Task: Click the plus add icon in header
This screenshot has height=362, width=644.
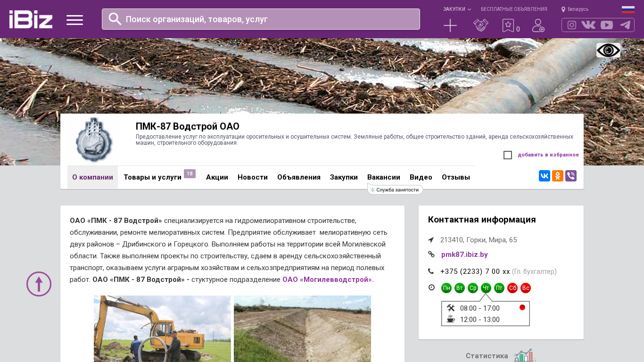Action: 450,25
